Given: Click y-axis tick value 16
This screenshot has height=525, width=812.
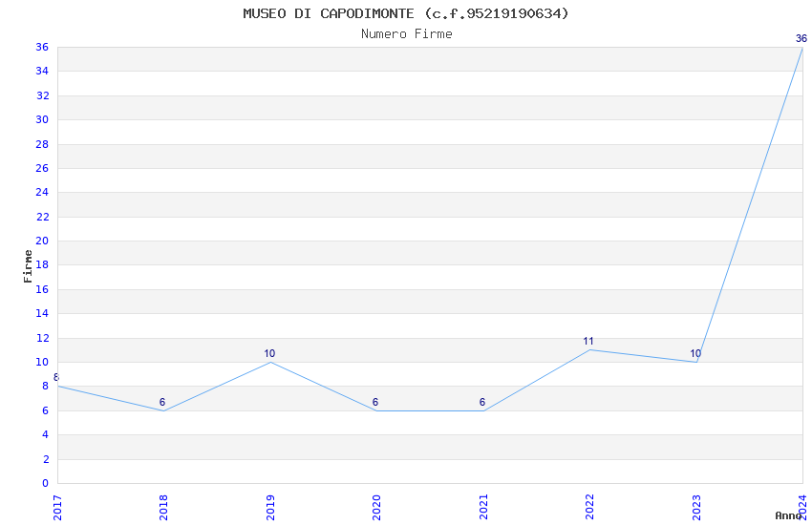Looking at the screenshot, I should tap(42, 289).
